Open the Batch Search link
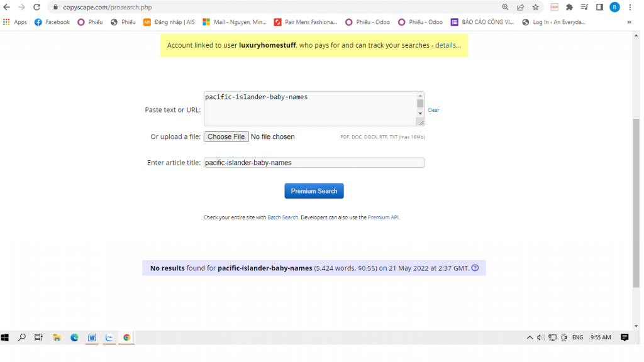644x362 pixels. [282, 217]
